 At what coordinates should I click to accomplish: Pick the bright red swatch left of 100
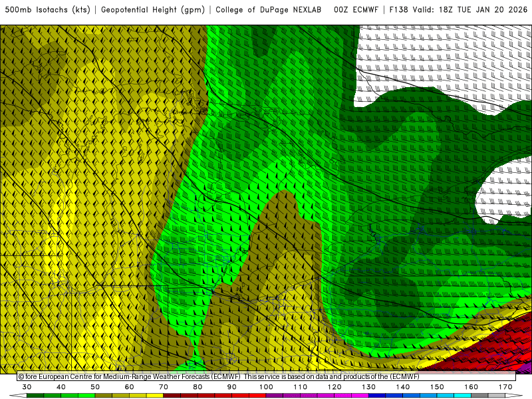click(257, 396)
